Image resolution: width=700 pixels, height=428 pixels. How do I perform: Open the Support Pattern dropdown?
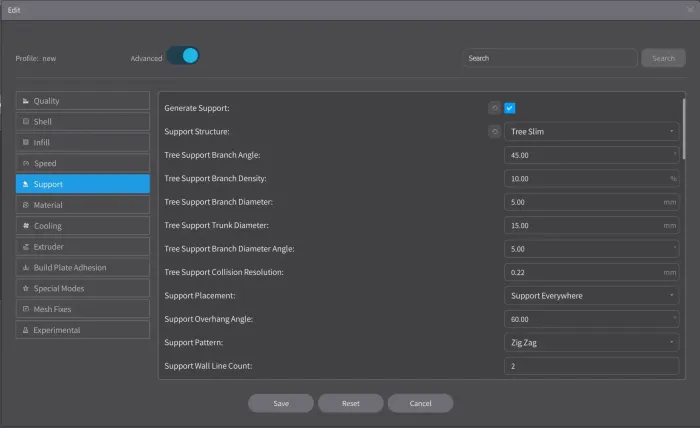[592, 342]
